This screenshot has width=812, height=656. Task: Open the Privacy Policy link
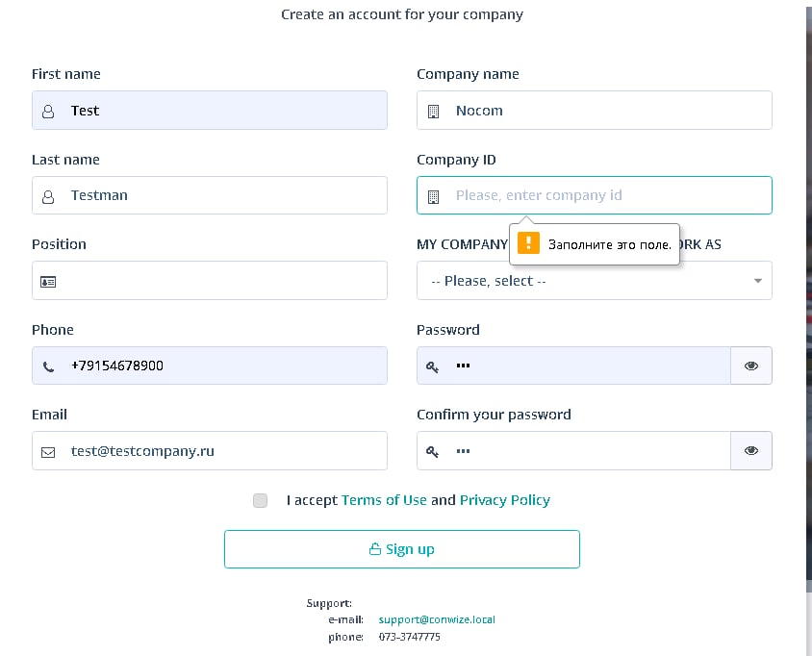pyautogui.click(x=505, y=500)
